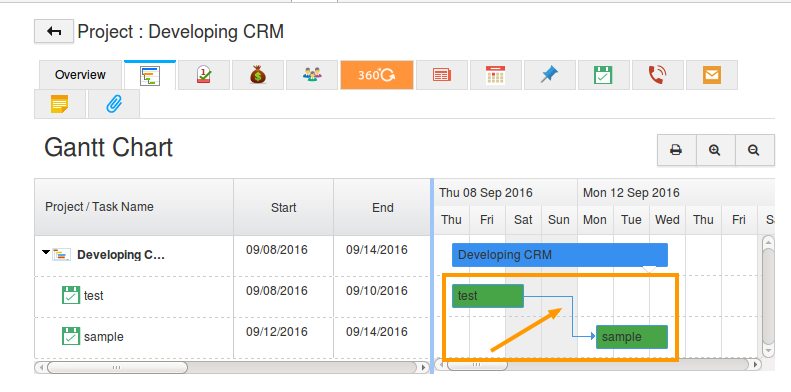Screen dimensions: 791x392
Task: Open the Gantt chart tab icon
Action: 150,75
